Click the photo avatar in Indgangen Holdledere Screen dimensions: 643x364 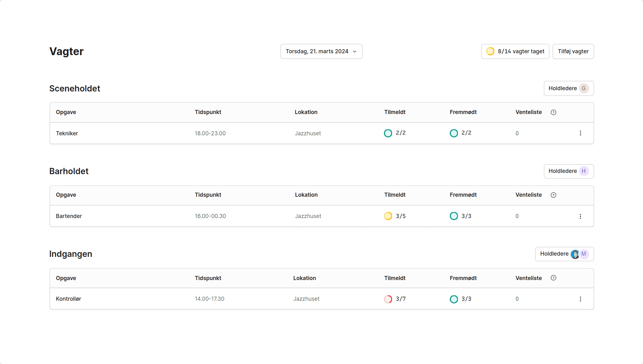click(575, 254)
